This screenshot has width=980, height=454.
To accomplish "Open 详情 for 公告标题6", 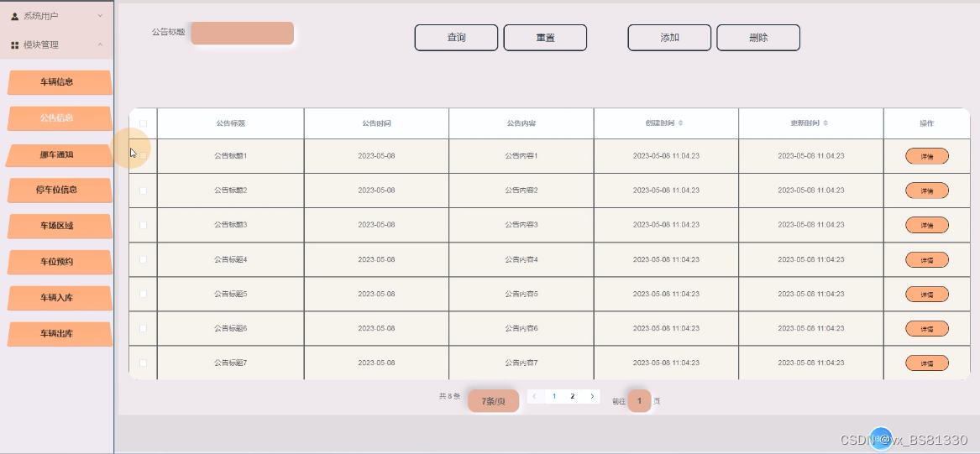I will tap(927, 328).
